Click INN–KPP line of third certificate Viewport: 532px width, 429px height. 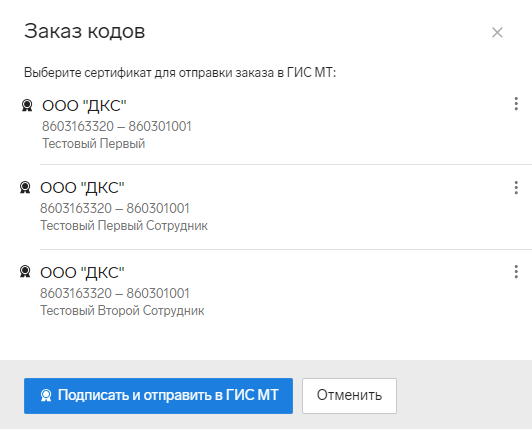[115, 293]
